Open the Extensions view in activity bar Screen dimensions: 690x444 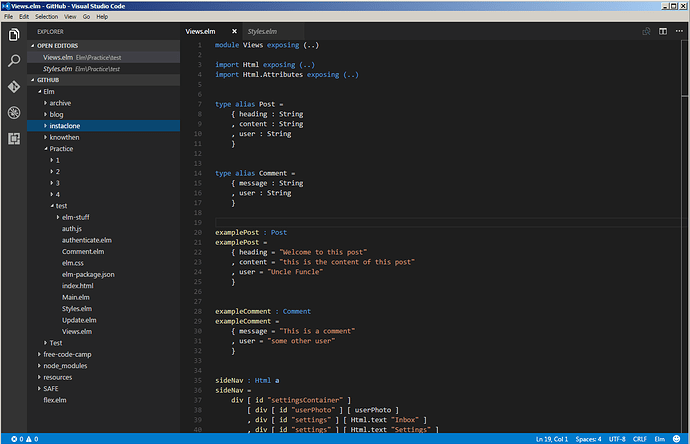click(x=14, y=138)
